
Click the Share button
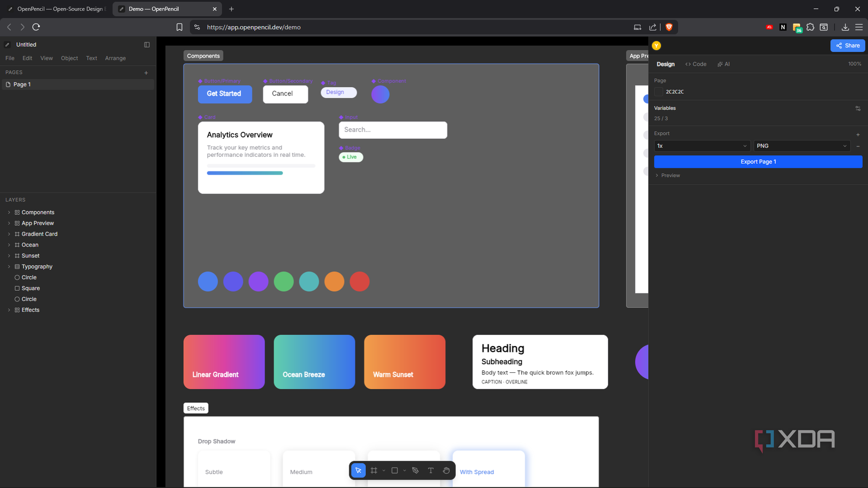[847, 46]
